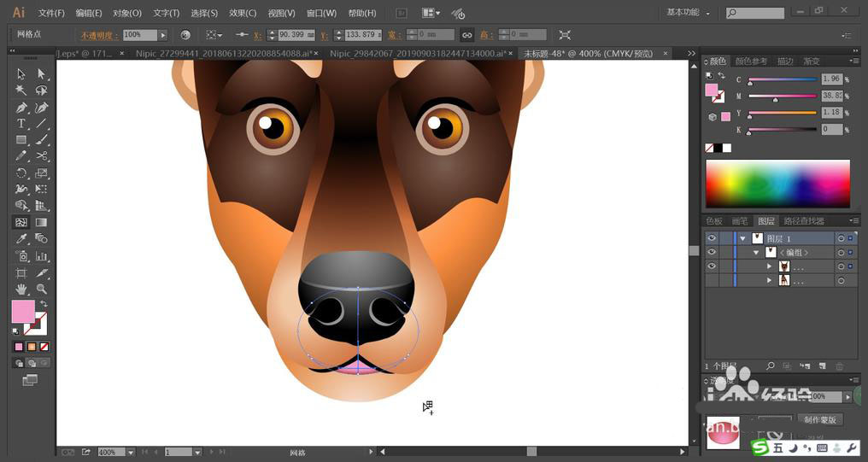This screenshot has height=462, width=868.
Task: Hide the first sublayer under 编组
Action: click(x=712, y=266)
